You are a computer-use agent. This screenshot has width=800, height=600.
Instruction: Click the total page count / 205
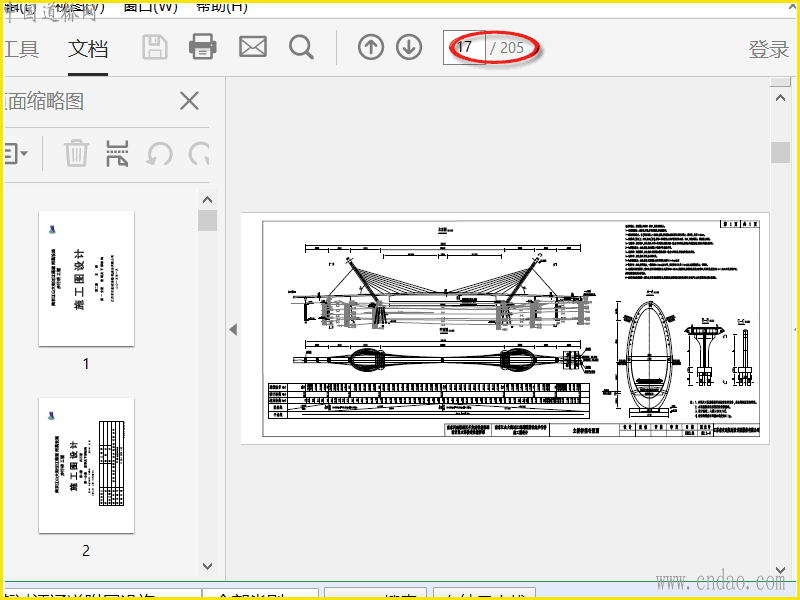pos(507,48)
